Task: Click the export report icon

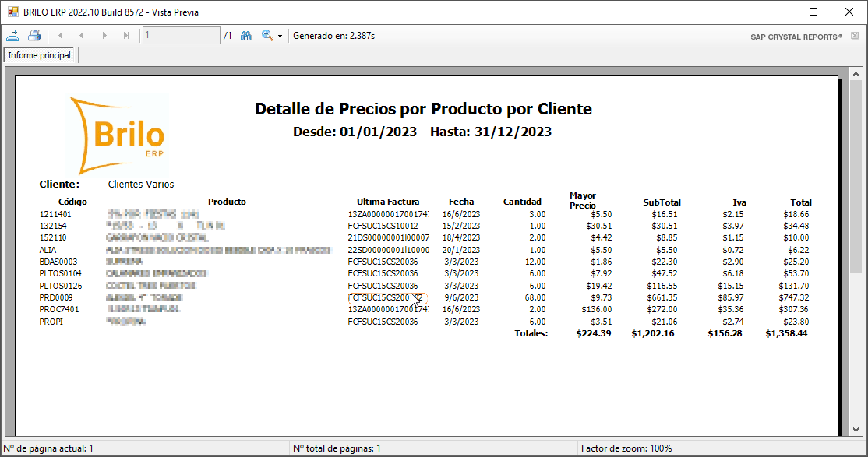Action: click(x=13, y=35)
